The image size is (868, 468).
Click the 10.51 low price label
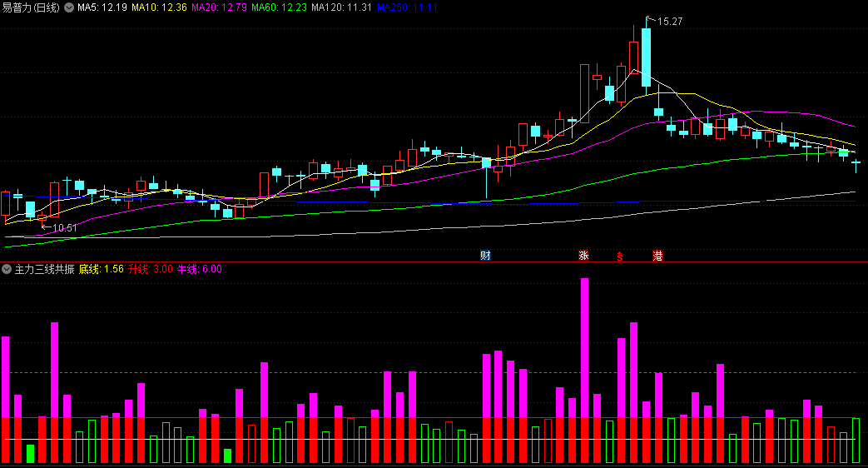(64, 227)
